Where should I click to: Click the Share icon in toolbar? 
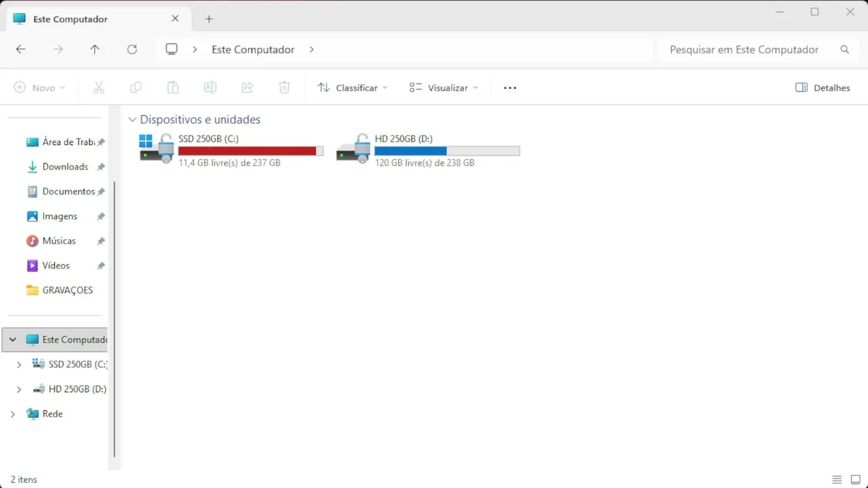click(248, 87)
